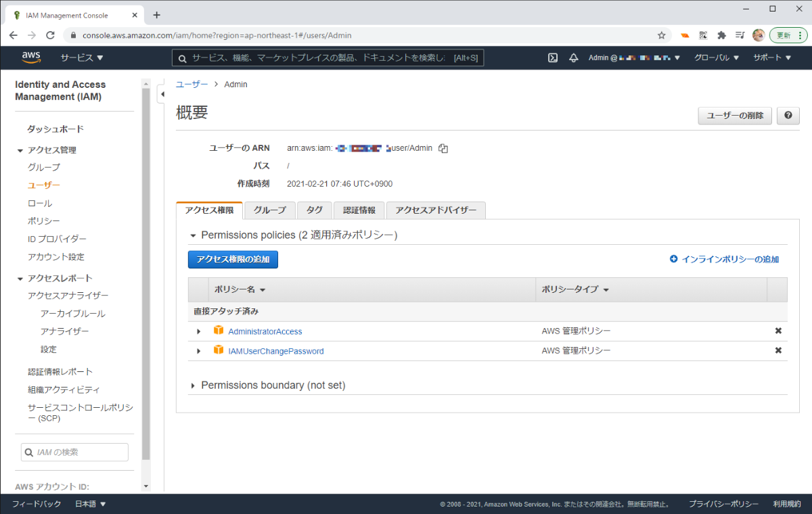Click the orange extension icon in the toolbar
812x514 pixels.
[685, 35]
